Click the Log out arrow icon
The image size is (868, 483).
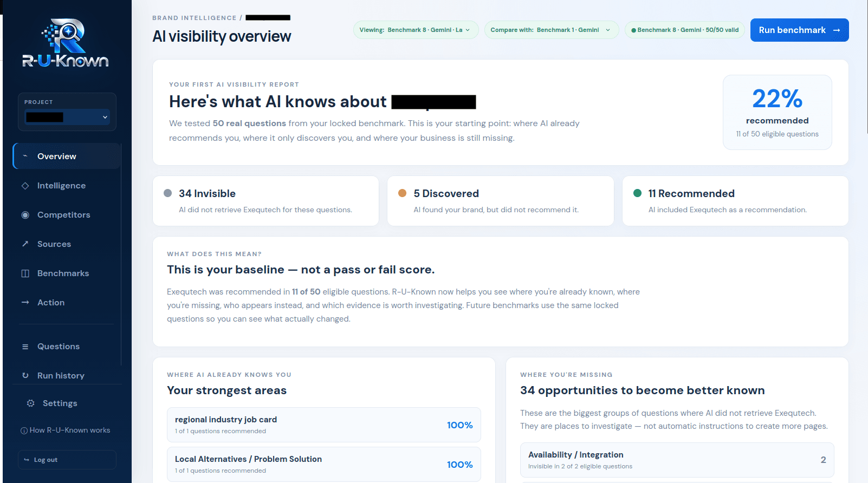click(27, 460)
